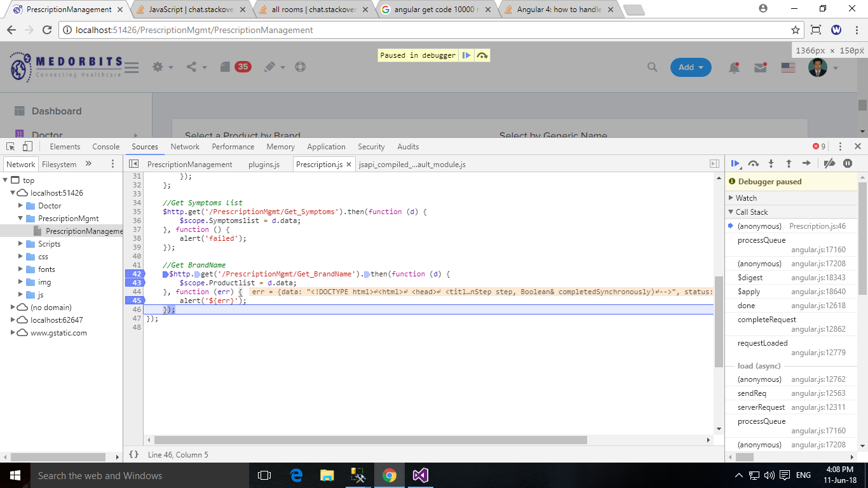This screenshot has width=868, height=488.
Task: Open navigator pane three-dot menu
Action: pyautogui.click(x=113, y=163)
